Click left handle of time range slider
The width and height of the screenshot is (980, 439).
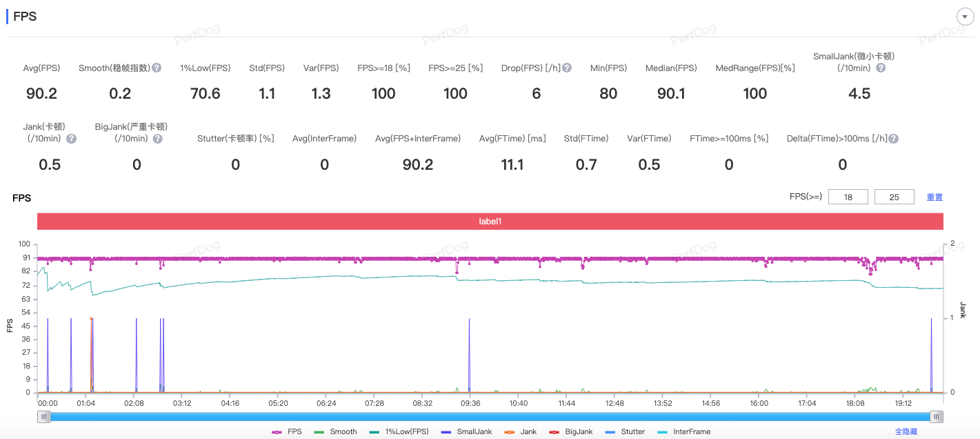(44, 416)
